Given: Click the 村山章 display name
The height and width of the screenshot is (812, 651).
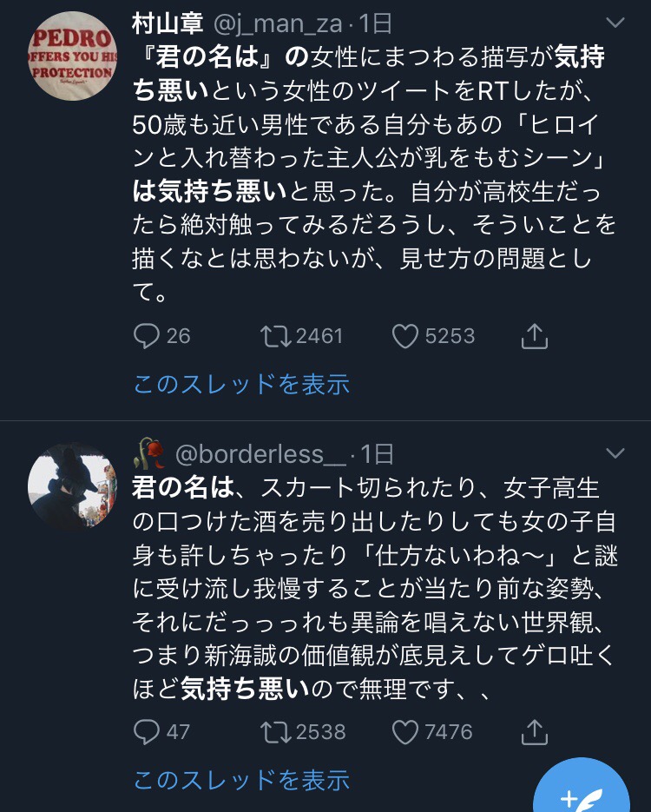Looking at the screenshot, I should [168, 23].
